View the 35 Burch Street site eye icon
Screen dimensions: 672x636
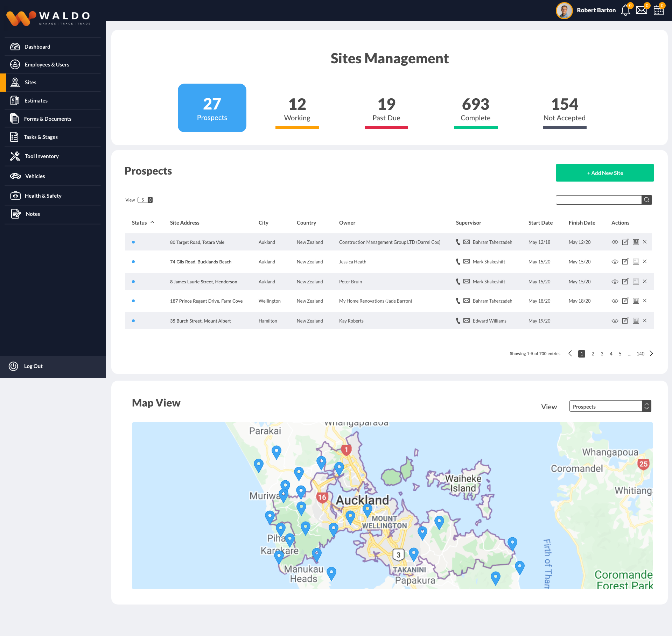coord(615,321)
